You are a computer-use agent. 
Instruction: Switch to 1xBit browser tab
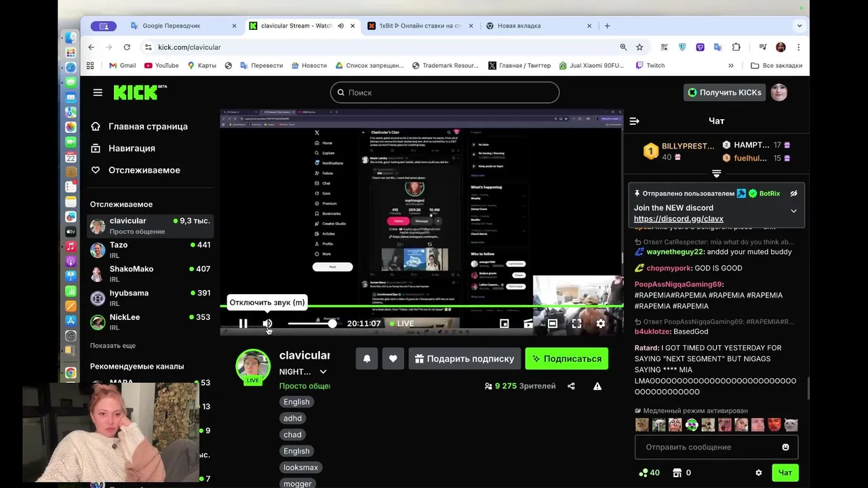click(x=419, y=26)
